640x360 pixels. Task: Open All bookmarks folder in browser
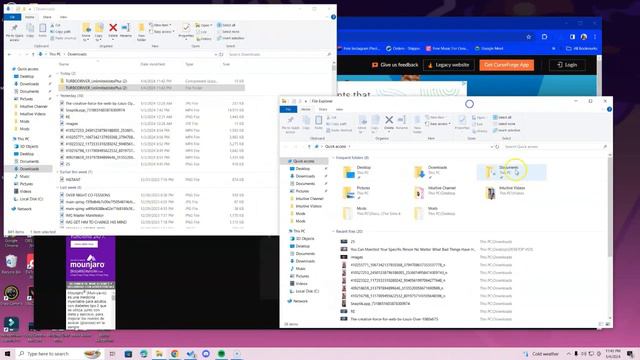pyautogui.click(x=582, y=49)
